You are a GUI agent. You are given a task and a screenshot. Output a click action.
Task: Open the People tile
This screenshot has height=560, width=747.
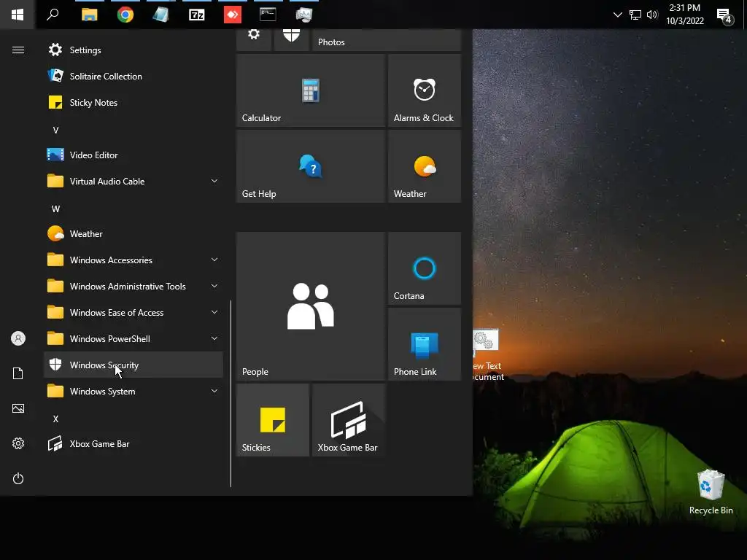point(311,306)
